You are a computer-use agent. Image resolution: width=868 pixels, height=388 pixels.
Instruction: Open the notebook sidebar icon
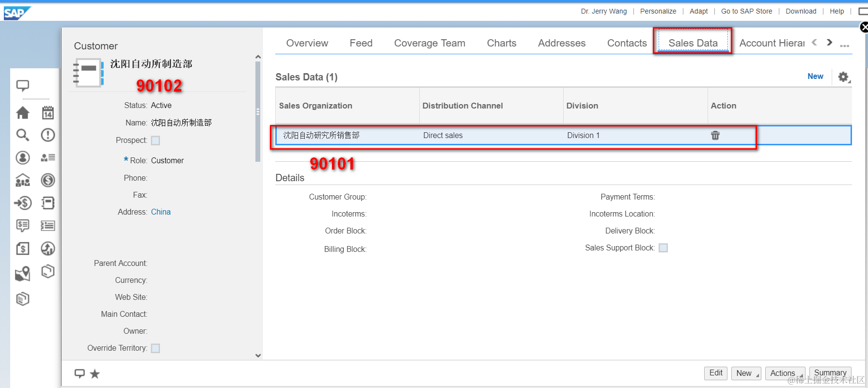click(x=47, y=203)
